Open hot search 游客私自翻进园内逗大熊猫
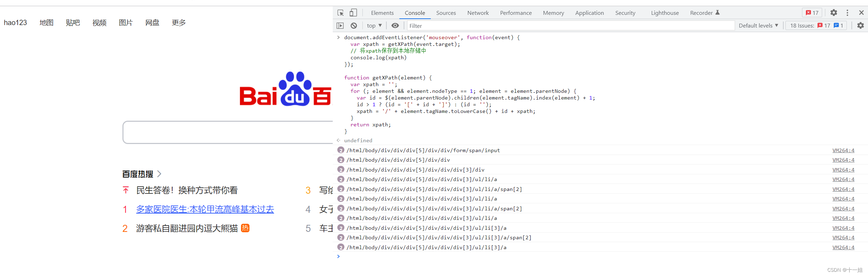 [187, 228]
